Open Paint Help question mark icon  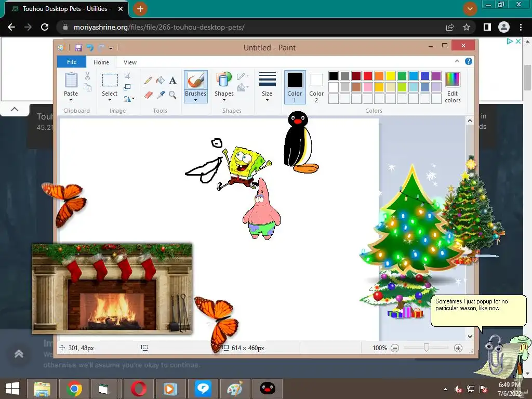click(x=469, y=61)
